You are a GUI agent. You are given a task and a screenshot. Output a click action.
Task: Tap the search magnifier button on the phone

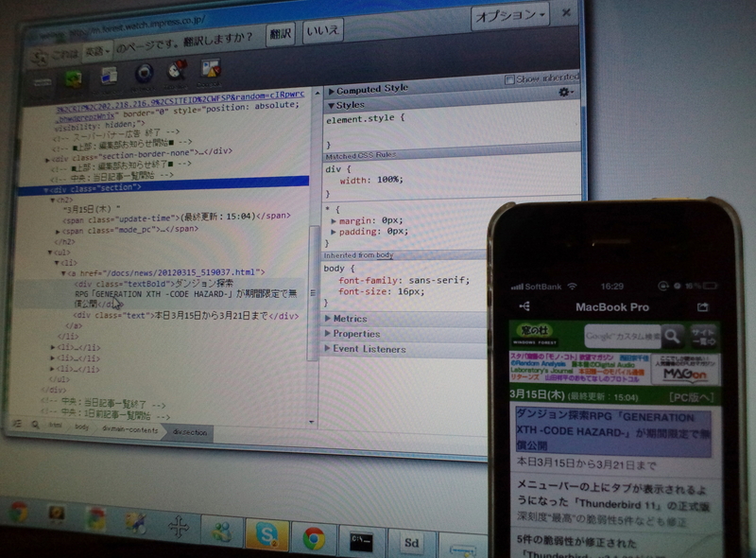pyautogui.click(x=672, y=336)
